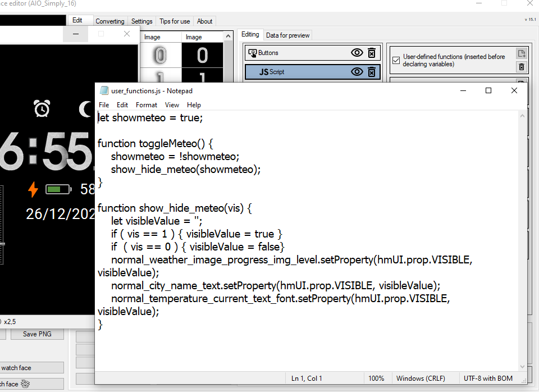Open Notepad File menu

click(104, 105)
